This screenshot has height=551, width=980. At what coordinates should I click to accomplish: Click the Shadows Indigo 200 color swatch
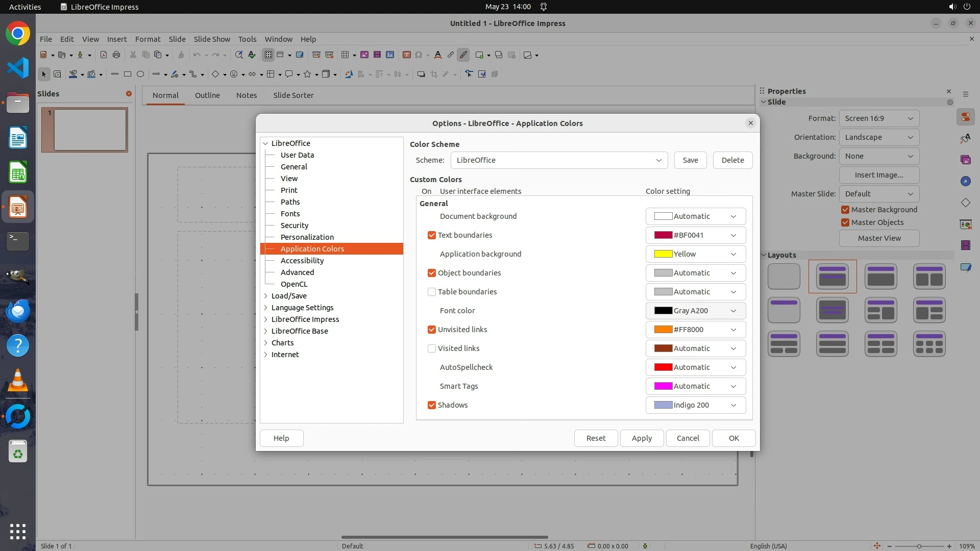click(x=663, y=405)
